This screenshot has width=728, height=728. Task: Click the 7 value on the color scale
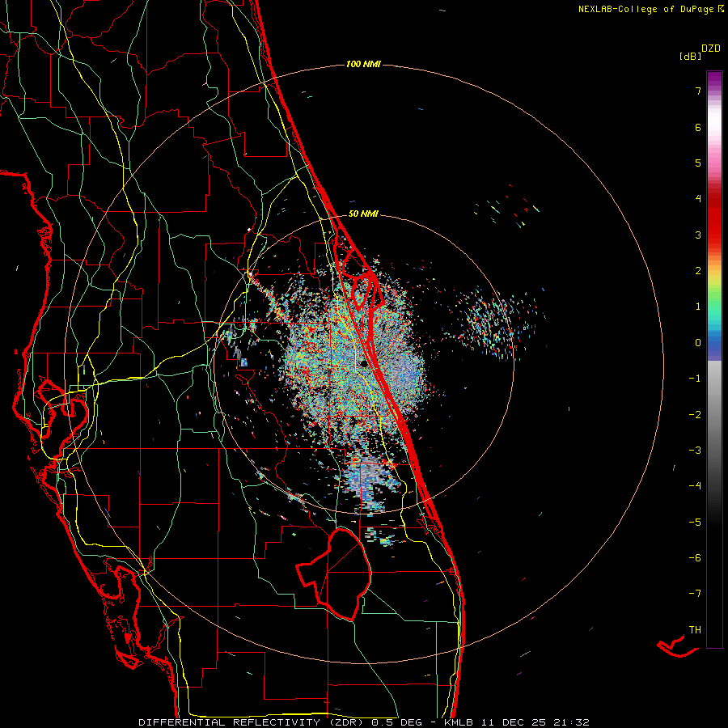[698, 91]
